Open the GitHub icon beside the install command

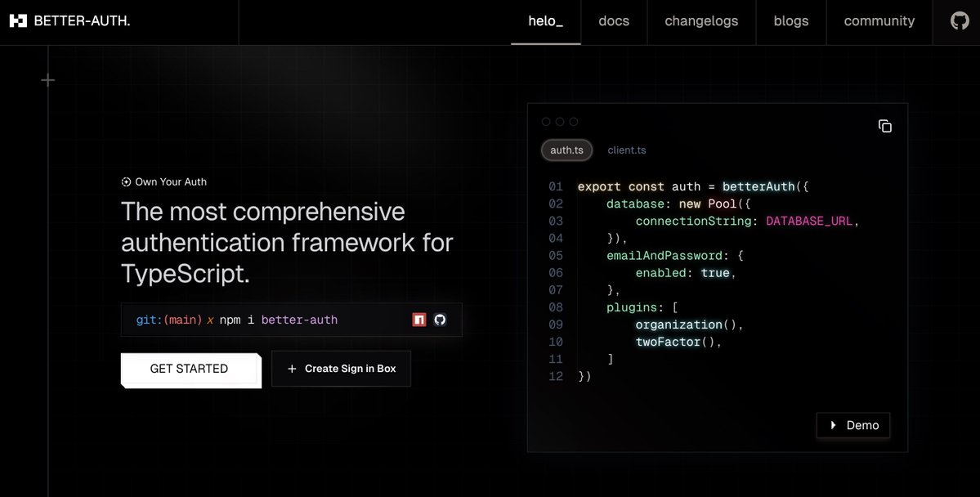pyautogui.click(x=440, y=319)
